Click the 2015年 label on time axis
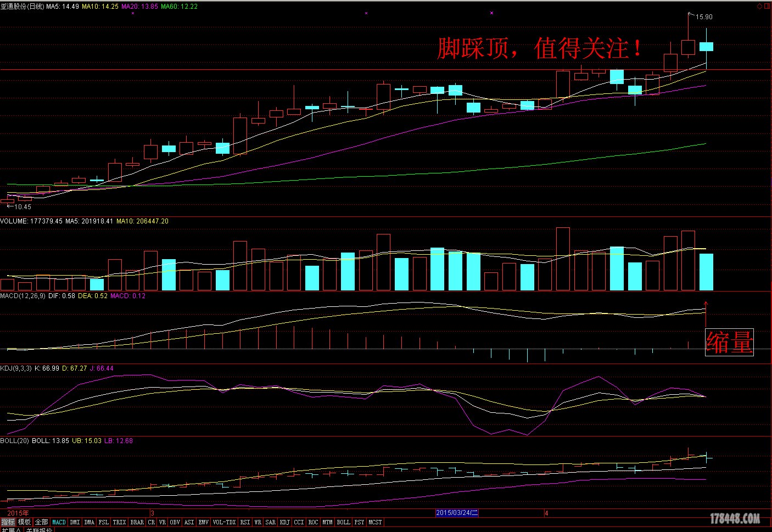This screenshot has width=772, height=532. 18,513
